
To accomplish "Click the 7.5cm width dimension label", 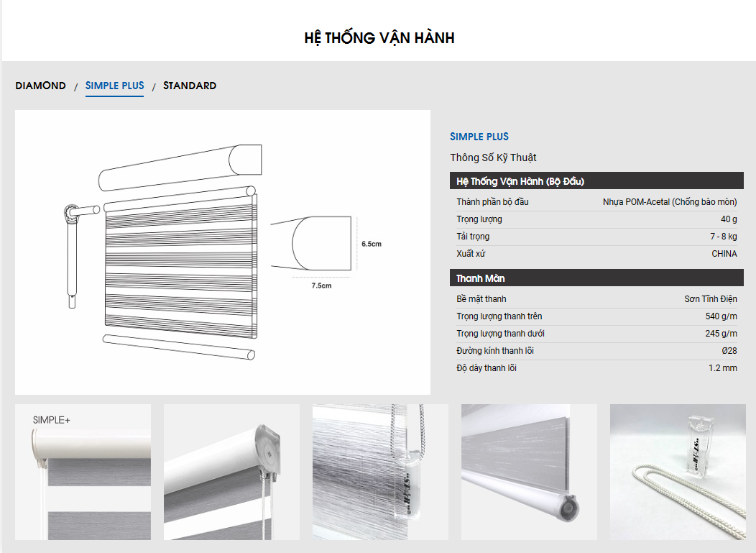I will [x=321, y=285].
